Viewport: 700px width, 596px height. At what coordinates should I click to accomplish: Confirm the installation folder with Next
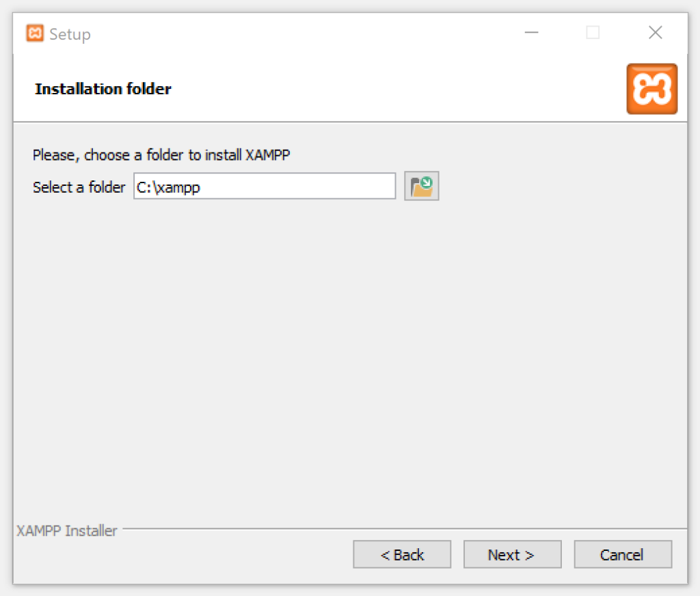coord(512,554)
